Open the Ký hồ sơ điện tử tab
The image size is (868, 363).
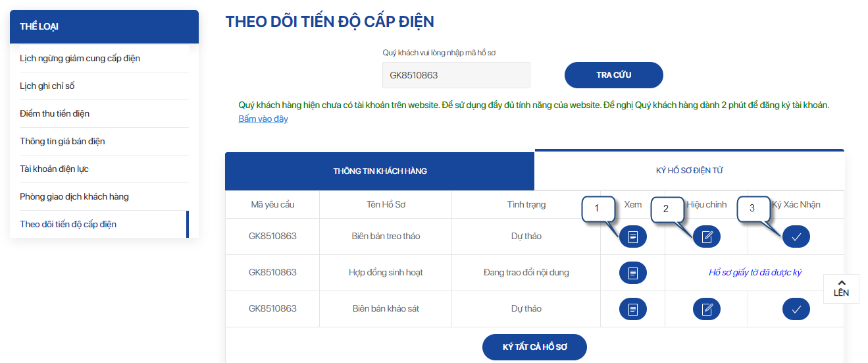689,171
